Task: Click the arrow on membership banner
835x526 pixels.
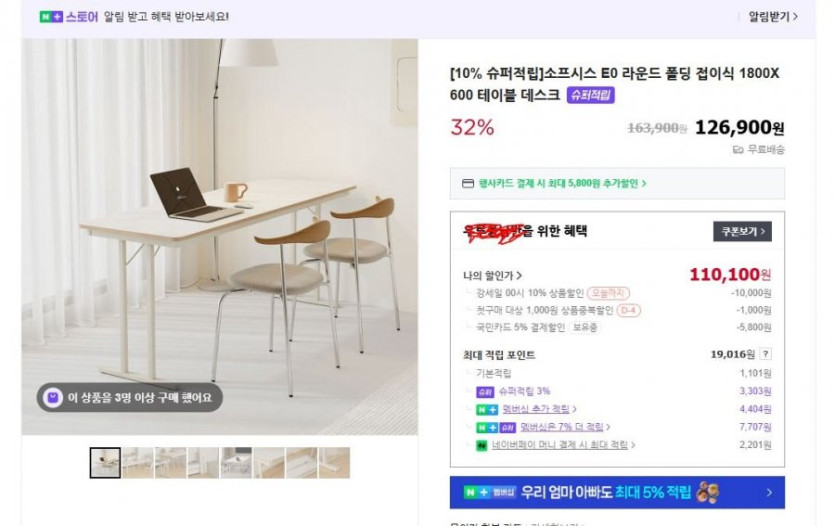Action: (x=769, y=492)
